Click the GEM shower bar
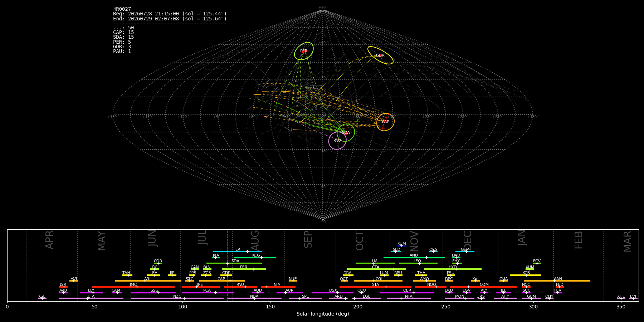 [x=465, y=252]
